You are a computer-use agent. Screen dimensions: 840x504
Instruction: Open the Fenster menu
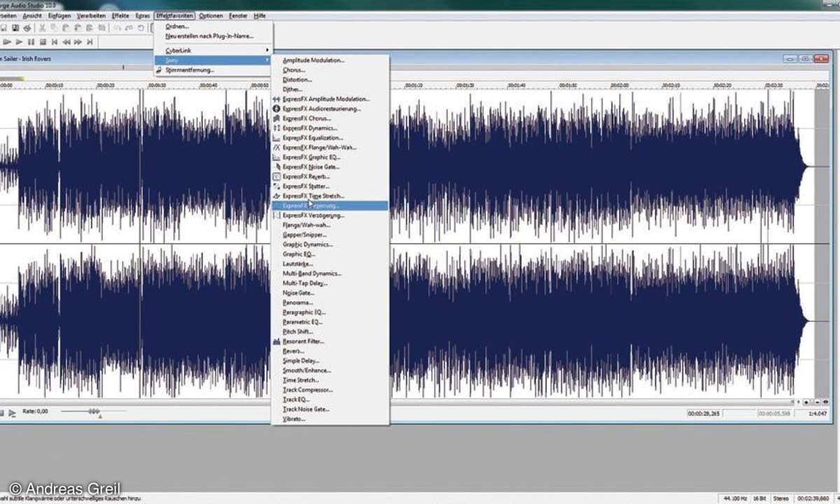pos(238,15)
